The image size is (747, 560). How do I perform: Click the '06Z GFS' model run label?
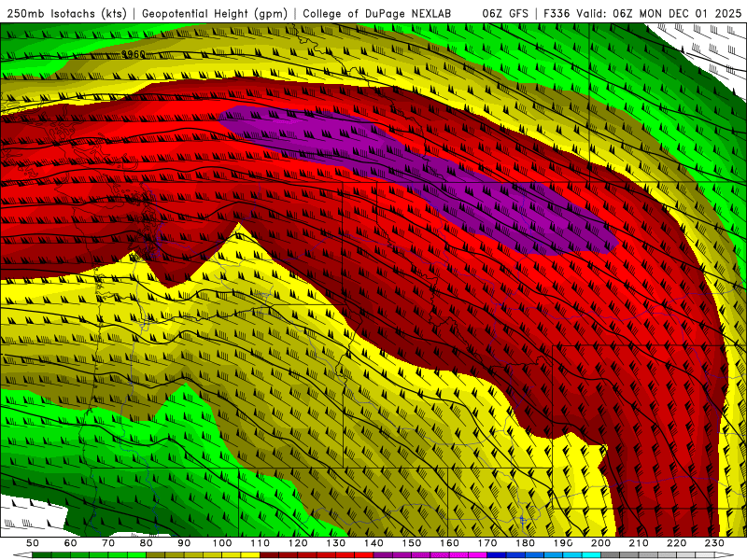tap(505, 13)
